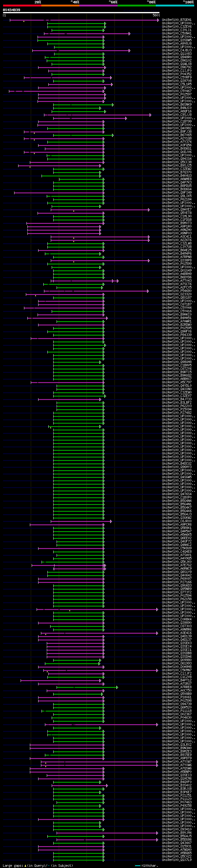This screenshot has width=197, height=868.
Task: Select the UniRef100_A7E7G2 entry
Action: click(x=176, y=565)
